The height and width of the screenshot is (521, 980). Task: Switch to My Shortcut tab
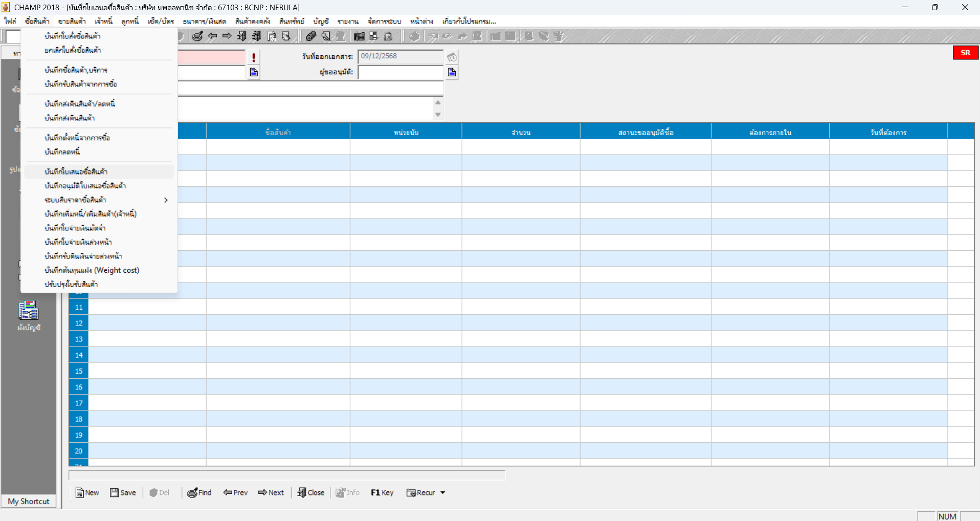[x=29, y=501]
